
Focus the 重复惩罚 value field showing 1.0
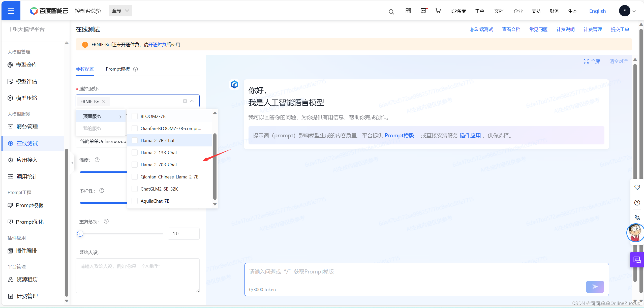183,234
